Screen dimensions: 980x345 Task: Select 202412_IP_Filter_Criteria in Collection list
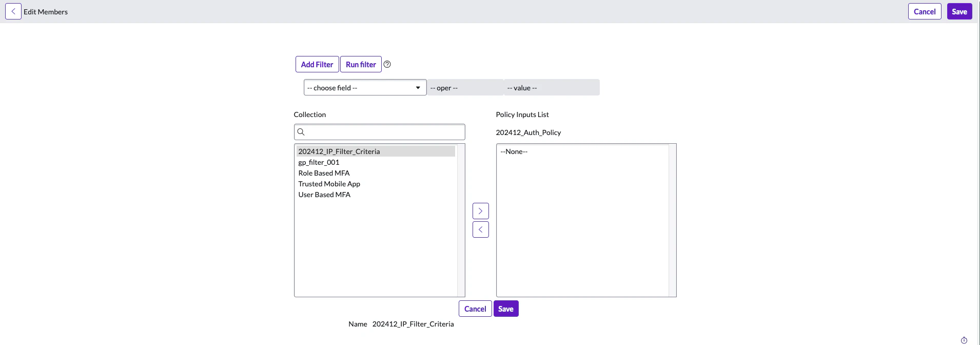point(376,151)
